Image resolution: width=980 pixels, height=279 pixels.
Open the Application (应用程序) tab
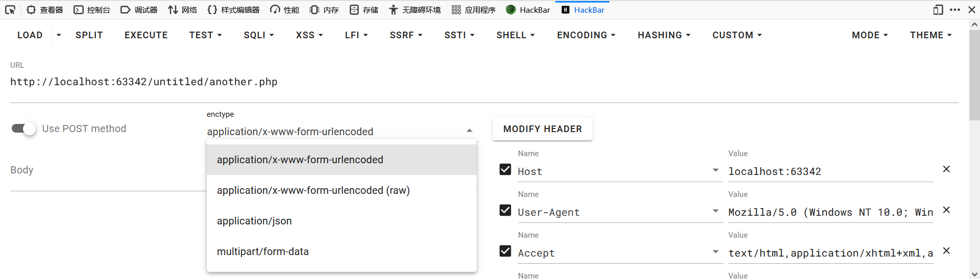[474, 10]
